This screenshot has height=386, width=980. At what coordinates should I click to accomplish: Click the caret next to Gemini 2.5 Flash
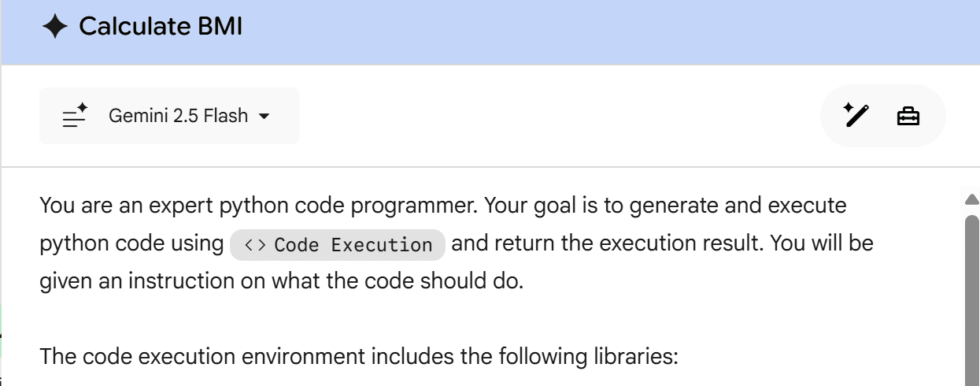click(264, 117)
